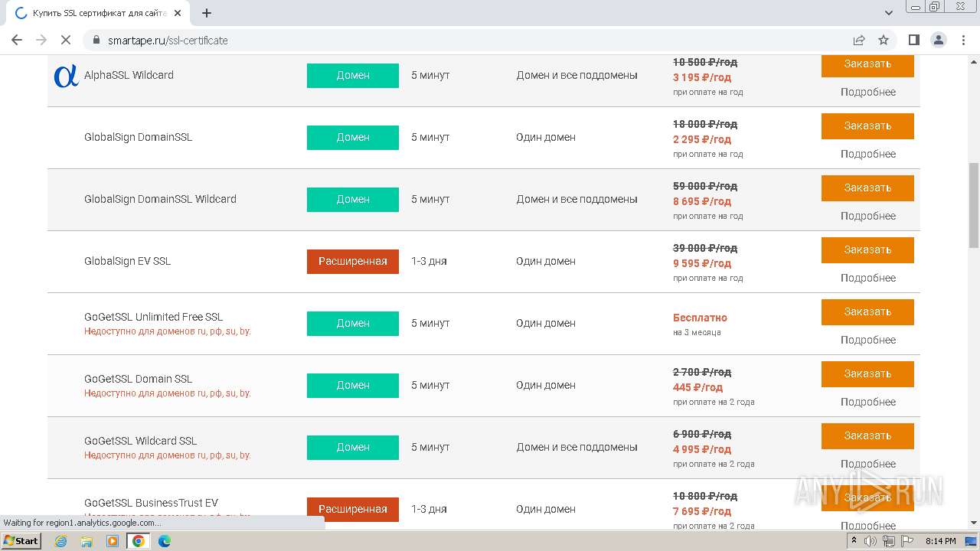Open Подробнее for GoGetSSL Domain SSL
The height and width of the screenshot is (551, 980).
[867, 402]
